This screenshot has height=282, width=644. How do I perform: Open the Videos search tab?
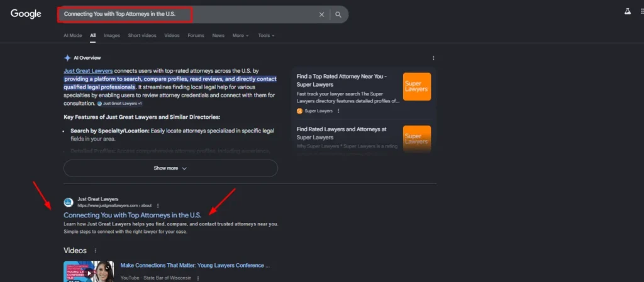point(172,36)
